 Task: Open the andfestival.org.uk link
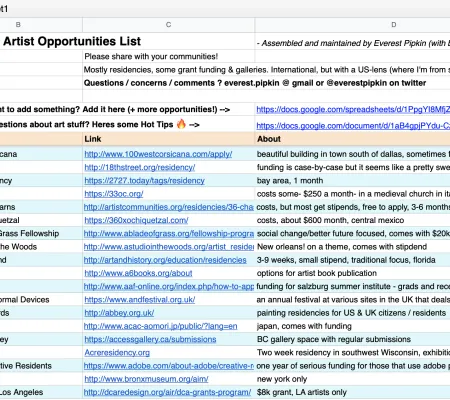pos(140,300)
